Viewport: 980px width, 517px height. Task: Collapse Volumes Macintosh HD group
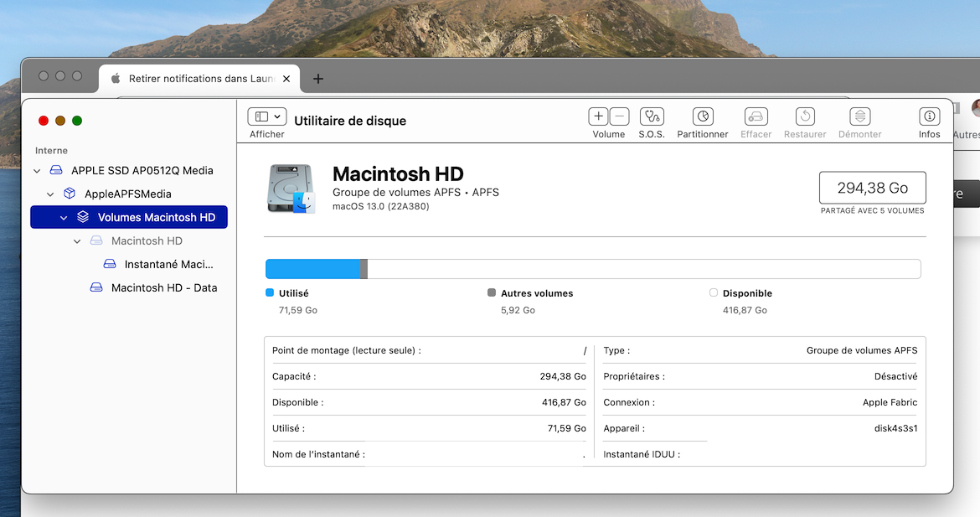[64, 218]
